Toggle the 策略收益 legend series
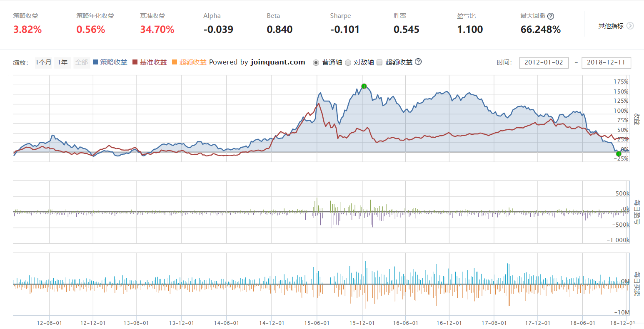Image resolution: width=644 pixels, height=329 pixels. [110, 62]
